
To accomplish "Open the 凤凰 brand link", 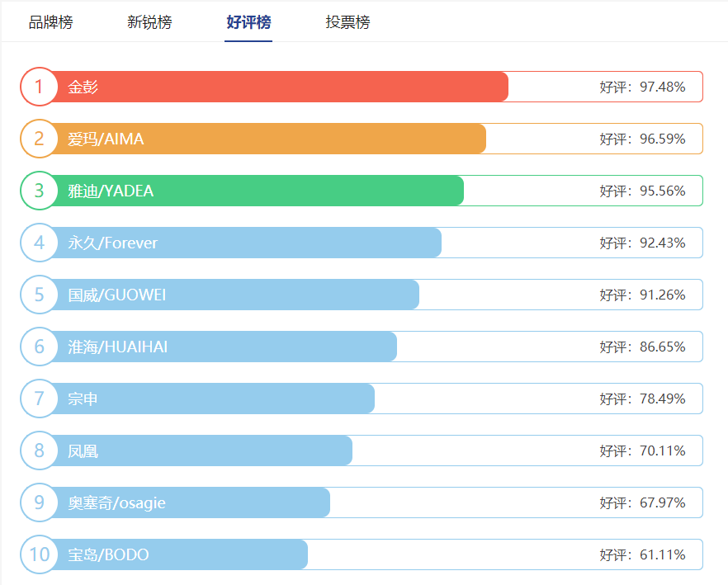I will (x=83, y=451).
